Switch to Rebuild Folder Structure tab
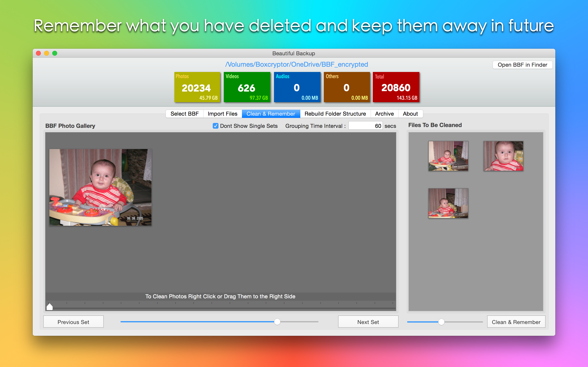The width and height of the screenshot is (588, 367). coord(335,114)
